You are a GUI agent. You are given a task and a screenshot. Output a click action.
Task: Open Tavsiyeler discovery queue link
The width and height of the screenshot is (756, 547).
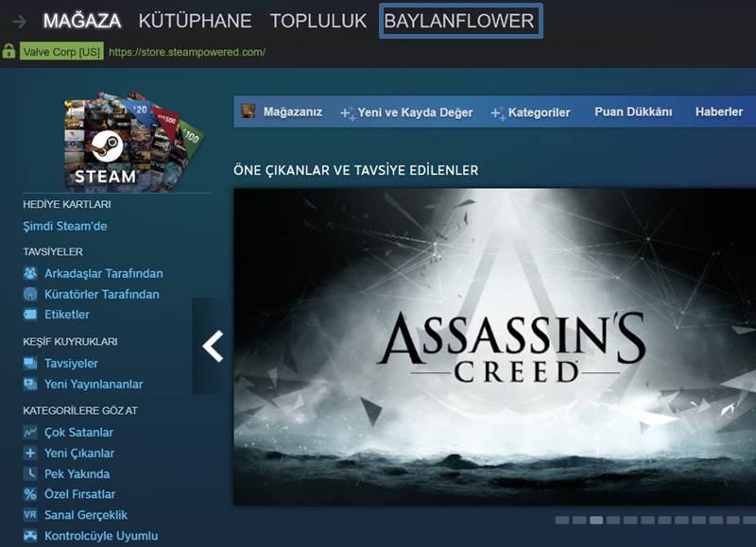pyautogui.click(x=72, y=363)
